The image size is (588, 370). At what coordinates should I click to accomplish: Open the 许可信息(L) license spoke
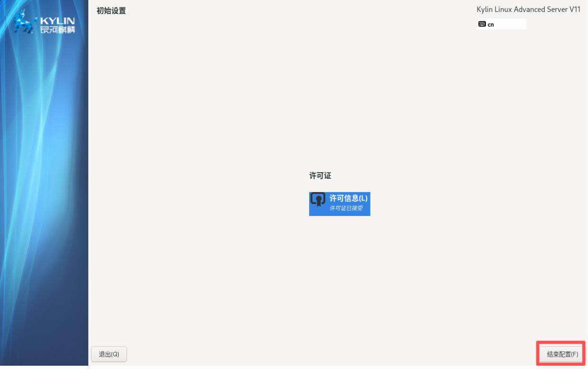(x=348, y=198)
